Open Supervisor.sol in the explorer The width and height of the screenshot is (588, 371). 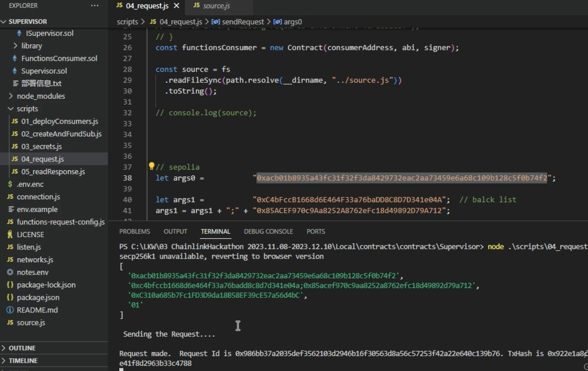44,71
